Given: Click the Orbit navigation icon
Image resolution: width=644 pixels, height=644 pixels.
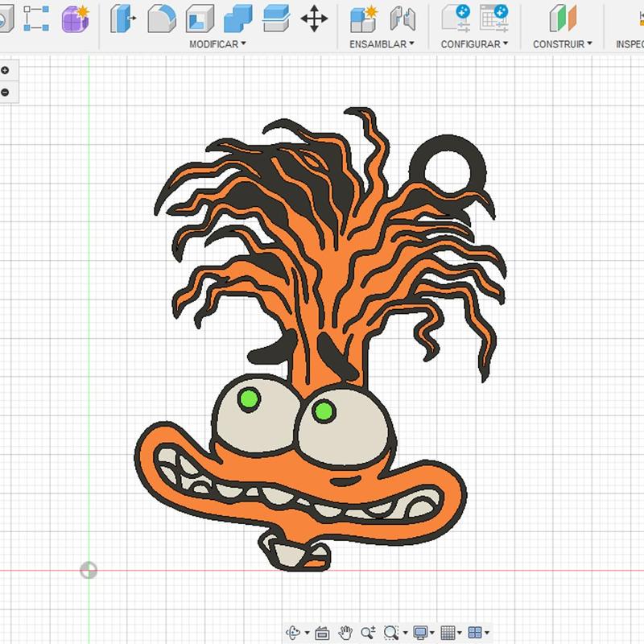Looking at the screenshot, I should pyautogui.click(x=293, y=632).
